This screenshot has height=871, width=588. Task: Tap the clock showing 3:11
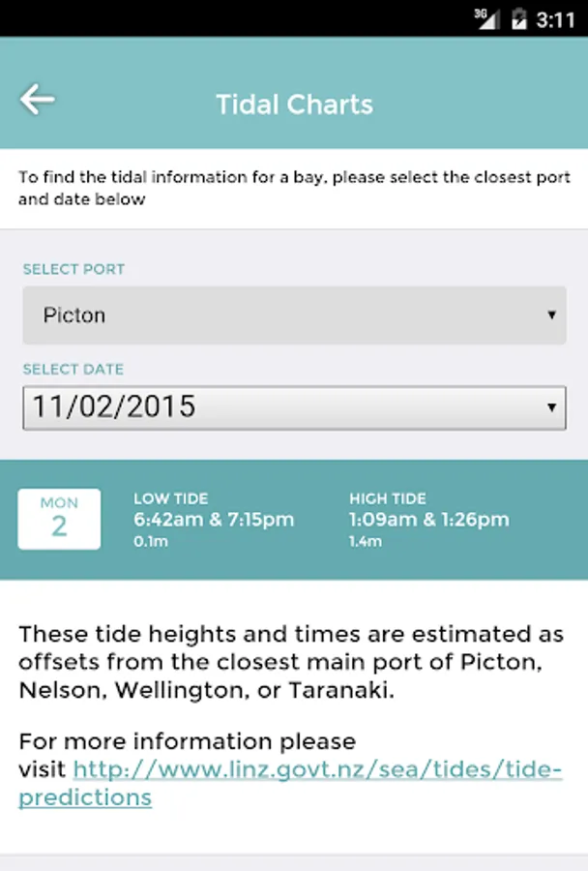(x=555, y=20)
